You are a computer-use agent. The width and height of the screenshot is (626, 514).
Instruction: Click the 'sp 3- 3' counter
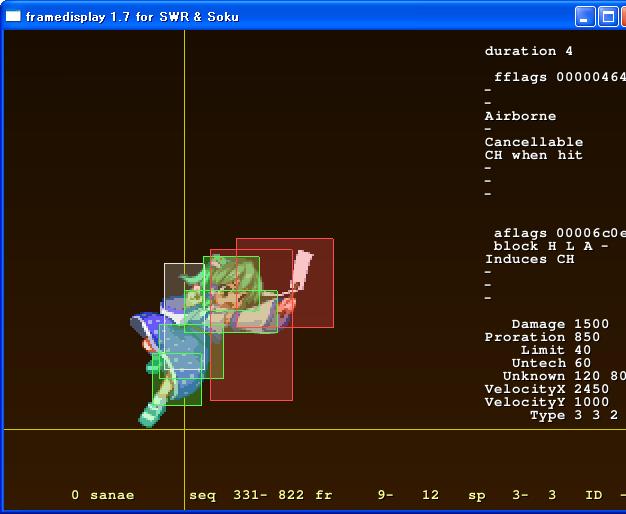click(512, 495)
